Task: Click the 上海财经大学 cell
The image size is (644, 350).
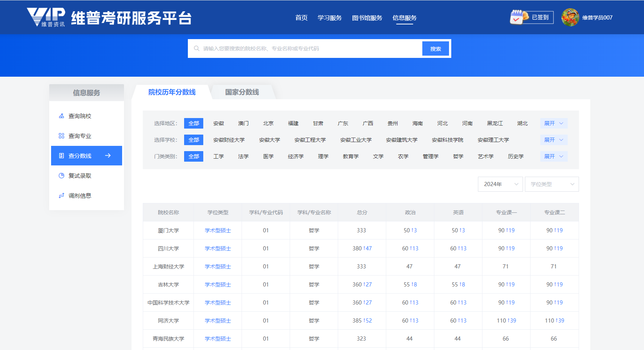Action: [168, 267]
